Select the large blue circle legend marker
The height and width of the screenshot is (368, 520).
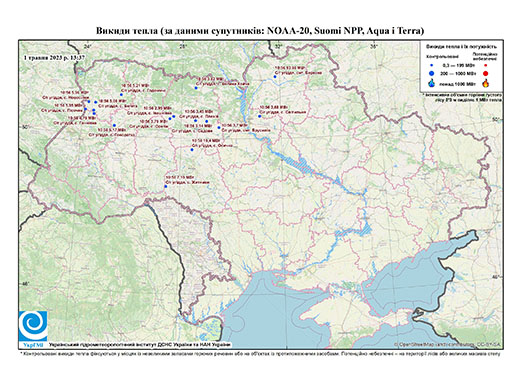point(432,73)
